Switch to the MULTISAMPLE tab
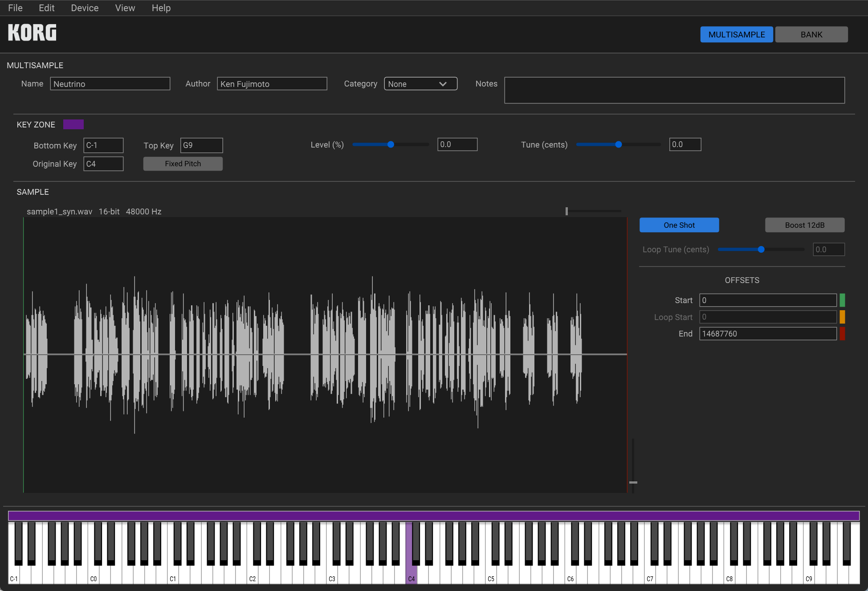Viewport: 868px width, 591px height. (737, 34)
